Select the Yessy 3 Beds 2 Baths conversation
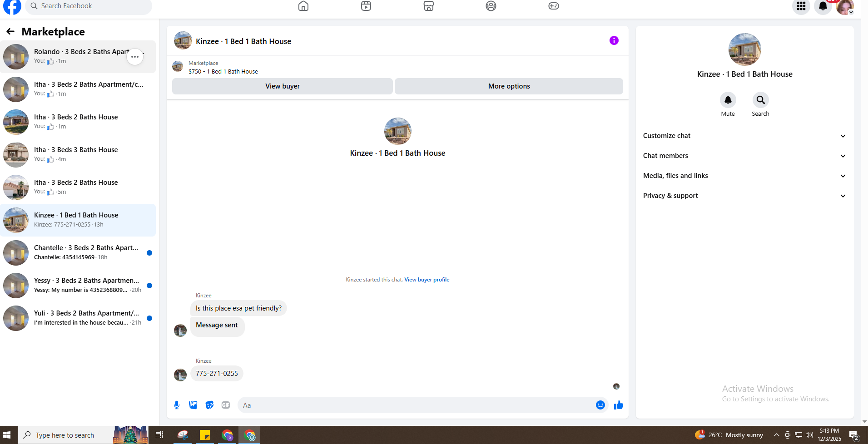 78,286
